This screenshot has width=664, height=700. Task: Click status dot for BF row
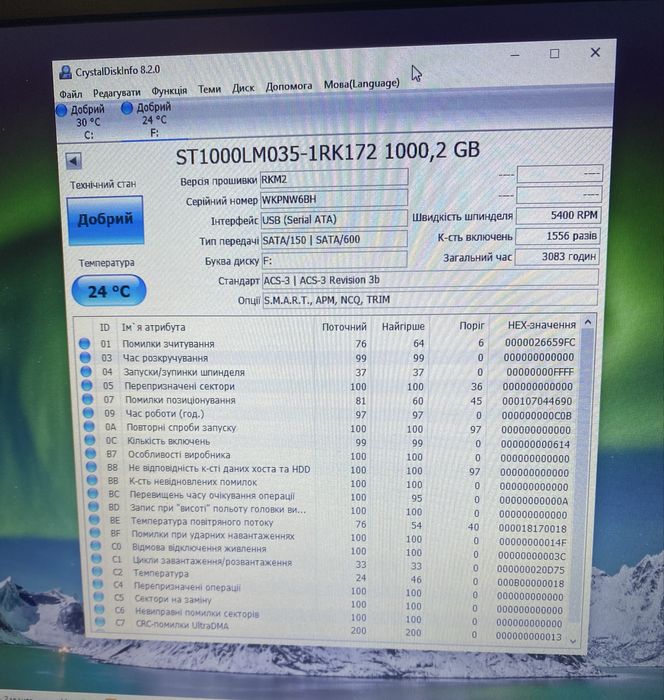click(x=95, y=533)
